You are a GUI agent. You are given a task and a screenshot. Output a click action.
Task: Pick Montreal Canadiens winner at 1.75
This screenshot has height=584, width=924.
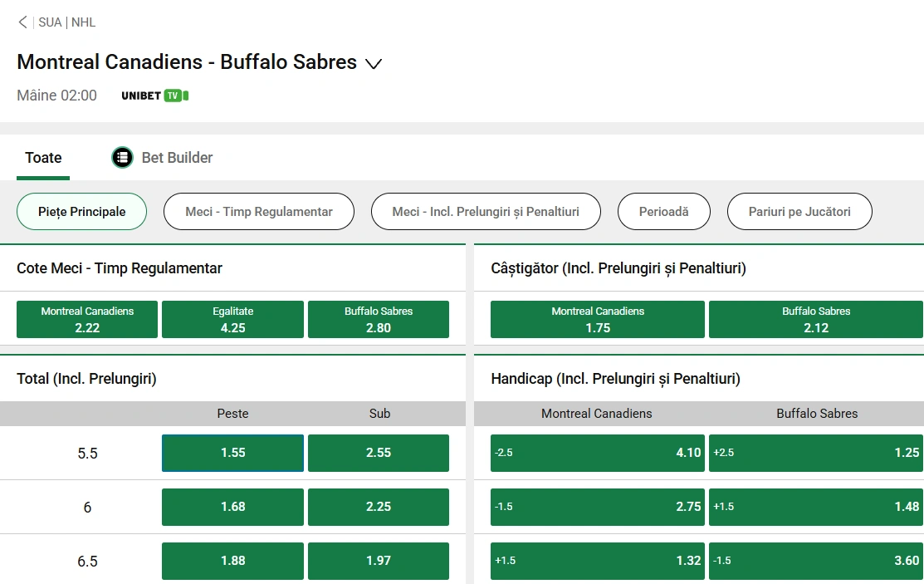pos(598,320)
